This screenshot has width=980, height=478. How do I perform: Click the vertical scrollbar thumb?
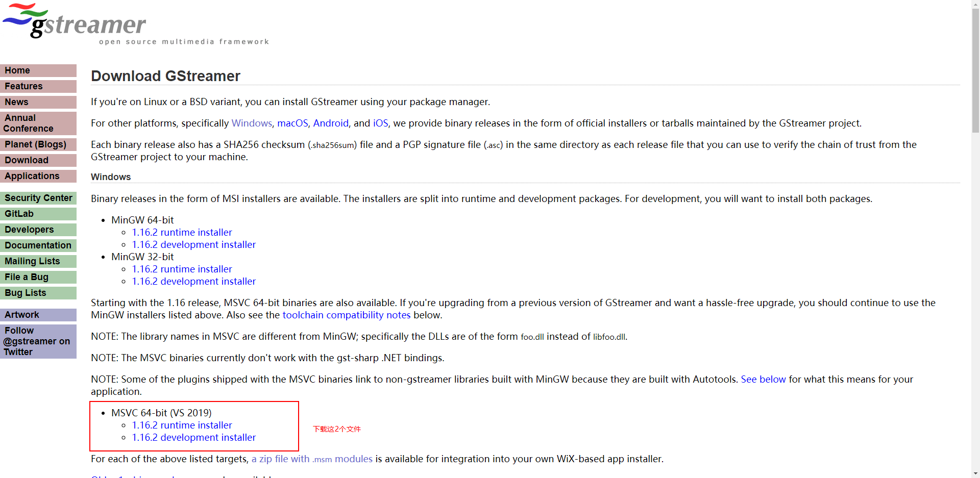pos(975,70)
